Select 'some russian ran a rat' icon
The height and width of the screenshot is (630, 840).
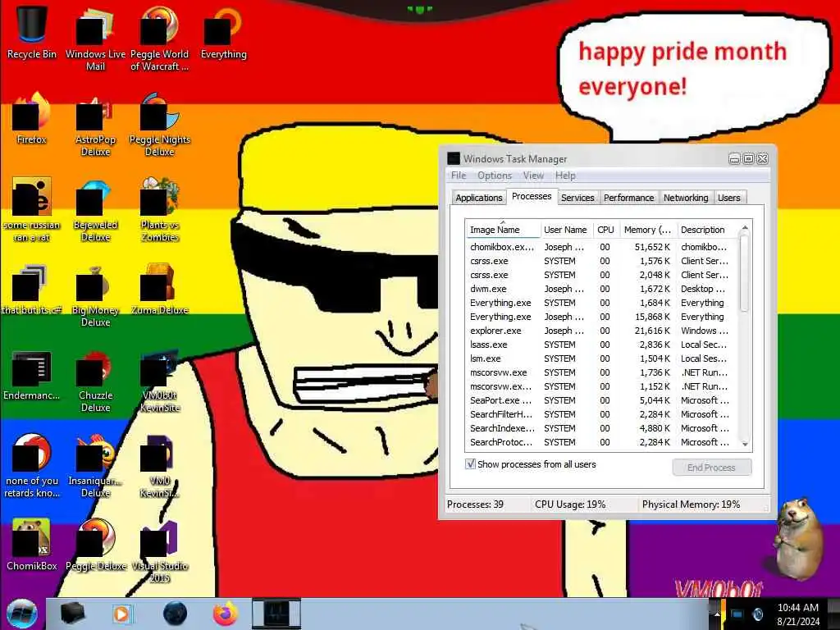click(x=32, y=210)
